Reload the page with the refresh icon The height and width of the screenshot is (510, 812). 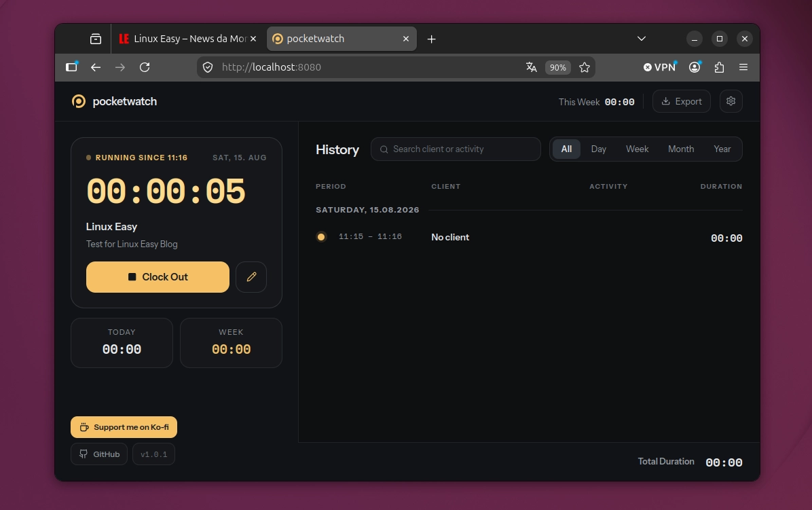145,67
